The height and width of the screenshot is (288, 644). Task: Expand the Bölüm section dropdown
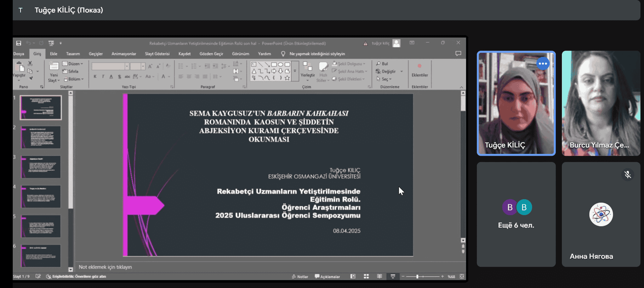[74, 79]
